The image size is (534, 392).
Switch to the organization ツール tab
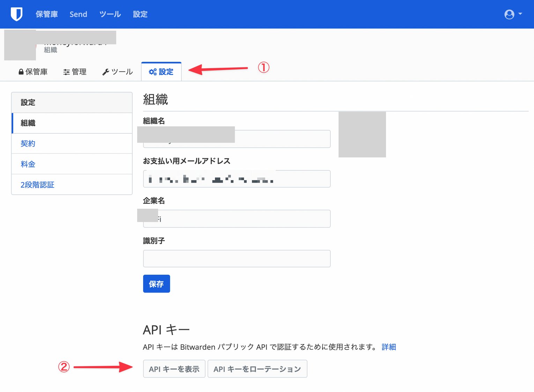117,72
